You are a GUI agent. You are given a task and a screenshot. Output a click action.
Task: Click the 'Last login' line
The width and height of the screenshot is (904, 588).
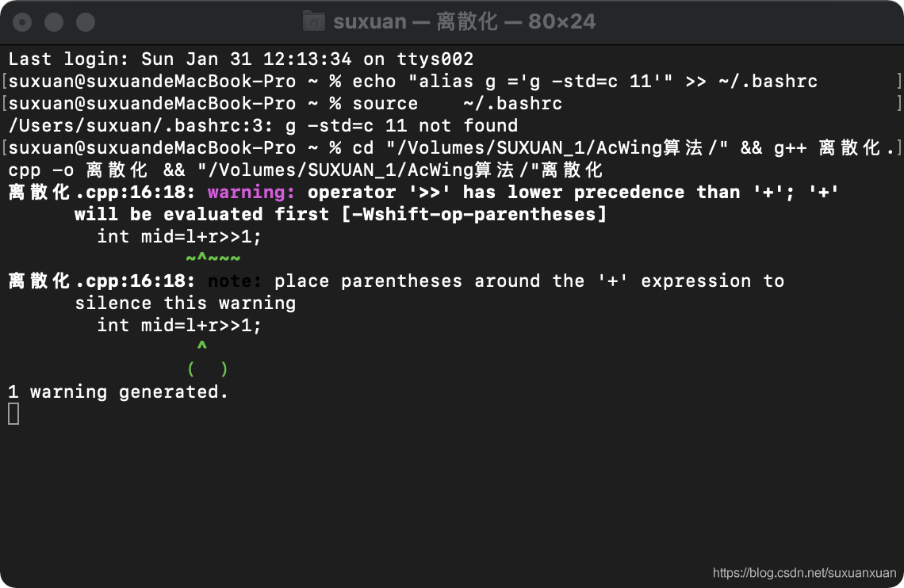(x=241, y=59)
